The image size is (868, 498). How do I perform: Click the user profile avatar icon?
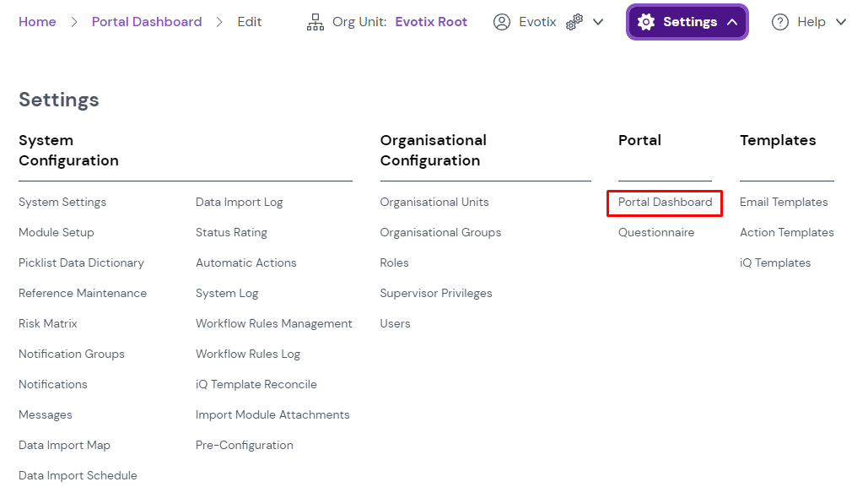[502, 22]
